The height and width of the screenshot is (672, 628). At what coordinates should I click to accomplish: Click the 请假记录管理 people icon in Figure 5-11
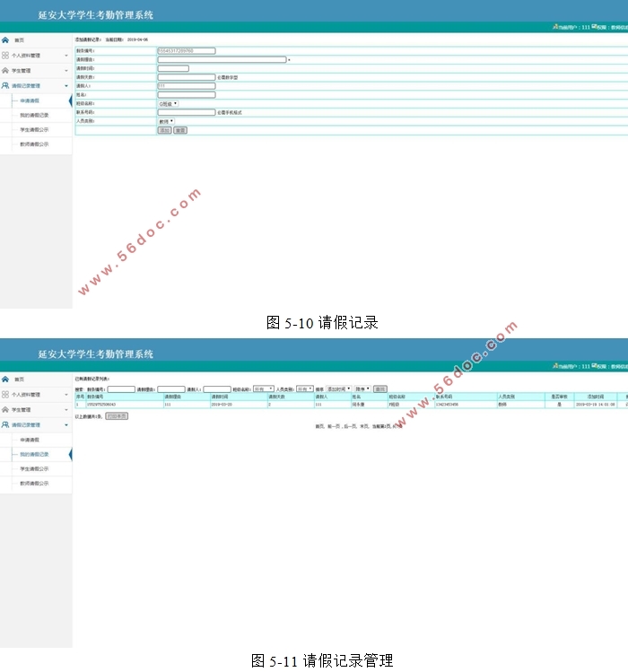click(x=5, y=424)
